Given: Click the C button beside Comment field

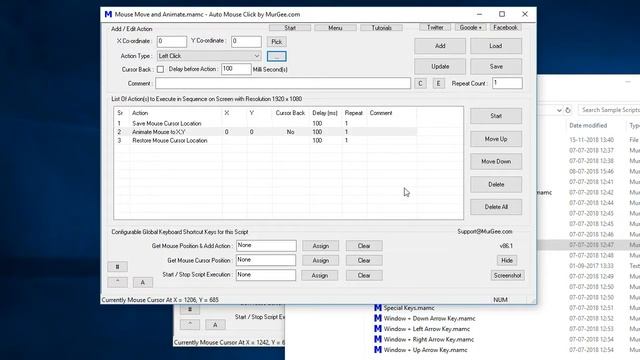Looking at the screenshot, I should coord(420,84).
